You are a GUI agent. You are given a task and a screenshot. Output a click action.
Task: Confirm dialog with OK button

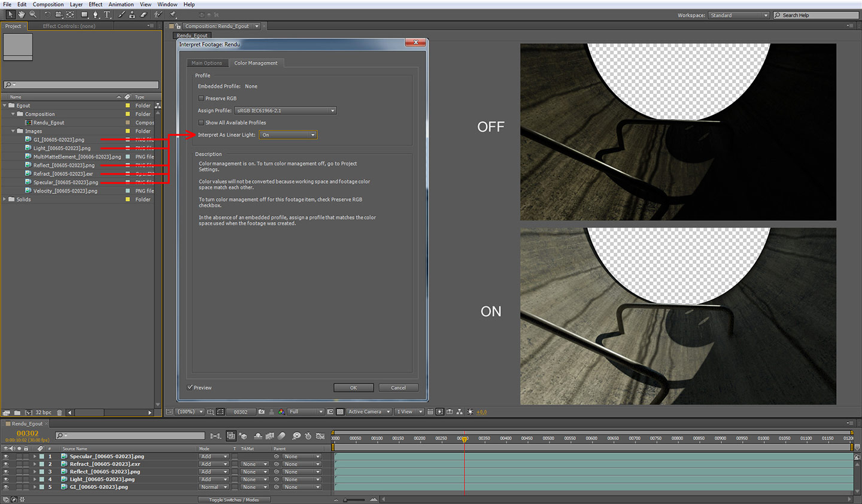(x=353, y=388)
